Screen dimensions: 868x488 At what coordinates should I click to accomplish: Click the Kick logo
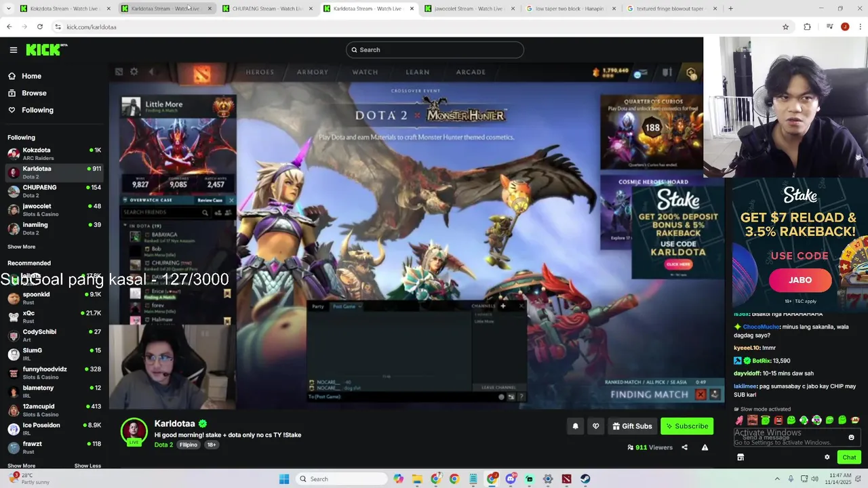pyautogui.click(x=46, y=49)
